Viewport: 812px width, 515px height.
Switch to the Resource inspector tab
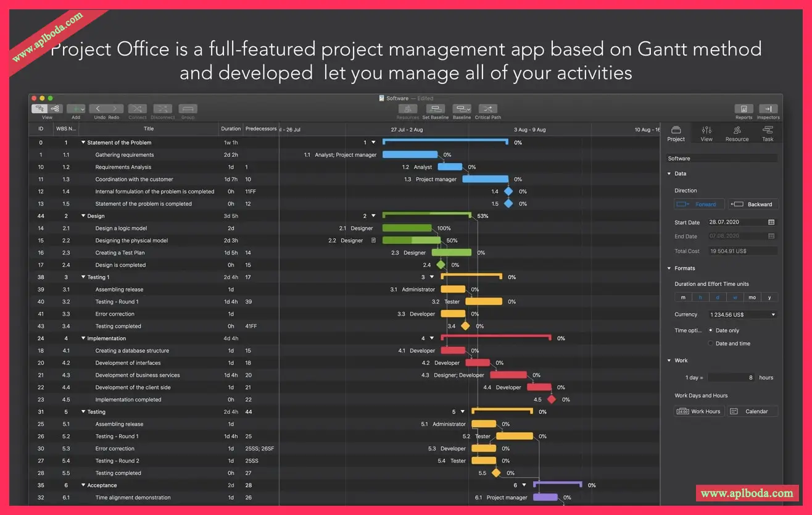click(737, 133)
